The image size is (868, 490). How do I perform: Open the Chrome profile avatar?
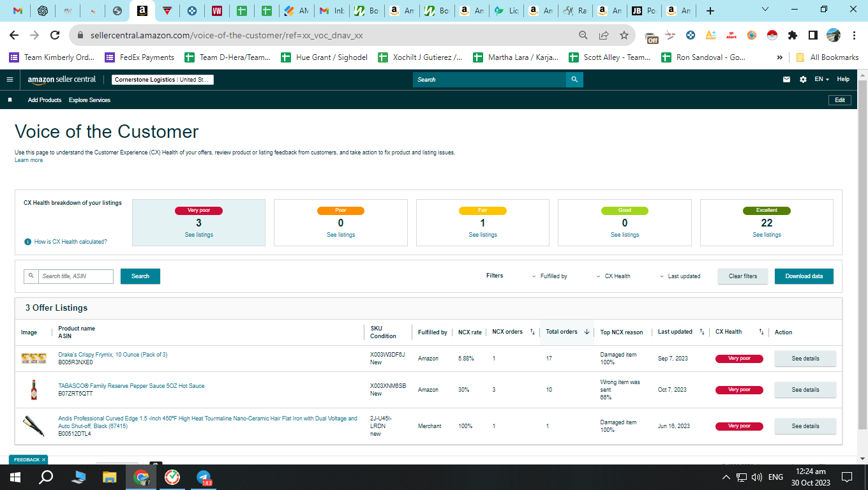pyautogui.click(x=834, y=35)
